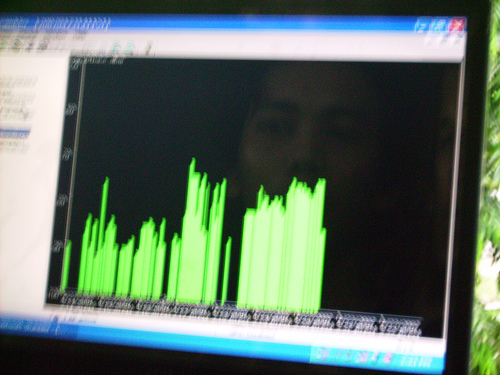The width and height of the screenshot is (500, 375).
Task: Click the tallest green bar in the chart
Action: 192,230
